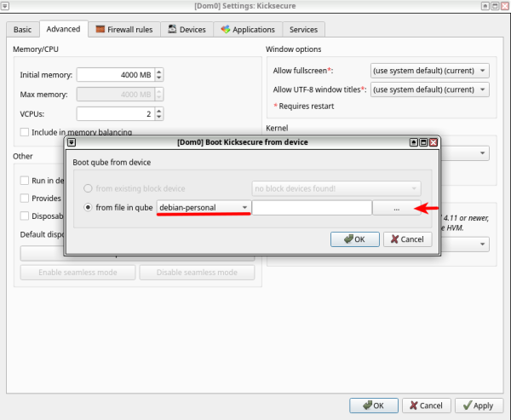The image size is (511, 420).
Task: Open the Firewall rules tab
Action: point(123,29)
